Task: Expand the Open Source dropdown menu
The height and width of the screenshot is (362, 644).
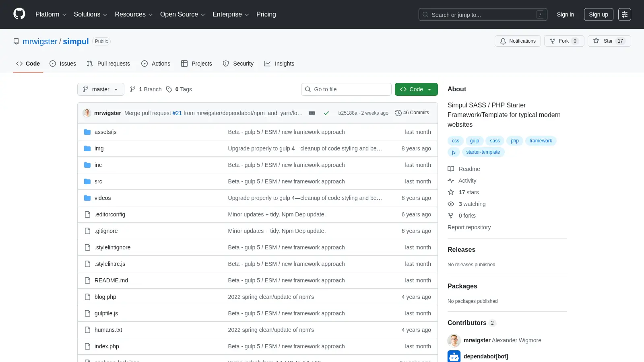Action: click(x=183, y=14)
